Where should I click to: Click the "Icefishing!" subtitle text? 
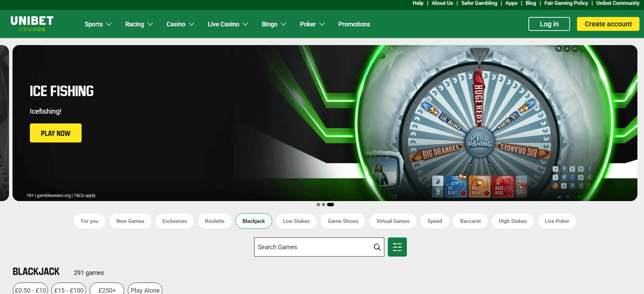tap(45, 111)
